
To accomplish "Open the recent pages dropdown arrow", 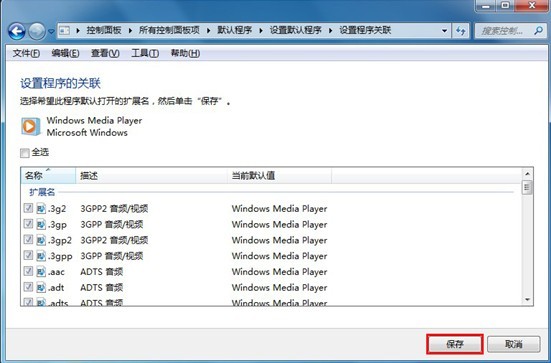I will coord(51,32).
